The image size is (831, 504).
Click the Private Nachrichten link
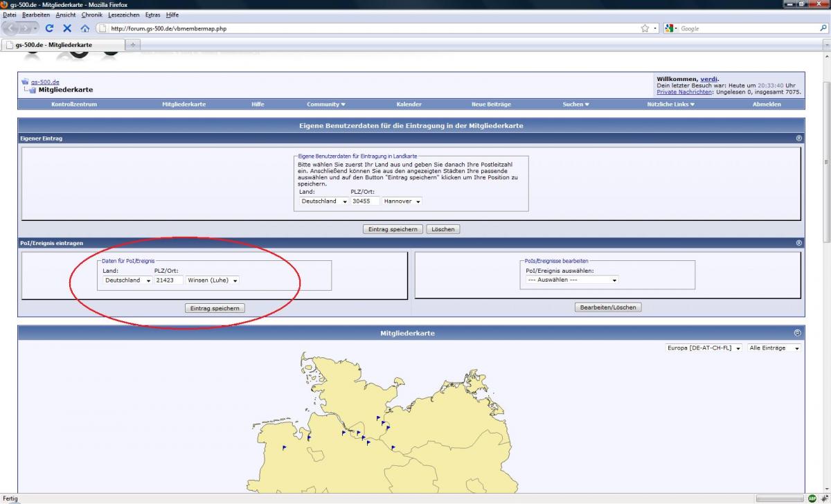point(683,91)
